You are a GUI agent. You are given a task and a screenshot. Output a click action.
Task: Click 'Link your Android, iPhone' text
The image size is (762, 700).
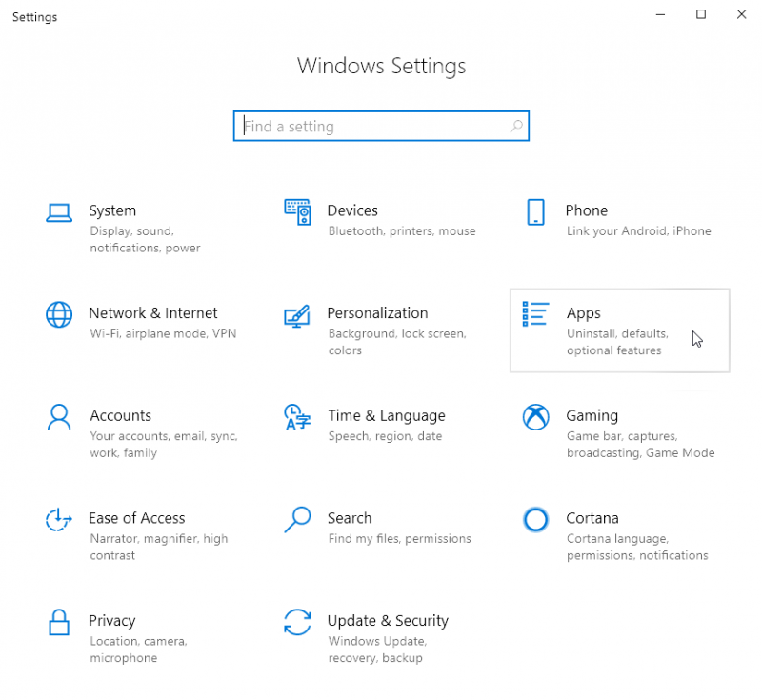click(x=638, y=231)
